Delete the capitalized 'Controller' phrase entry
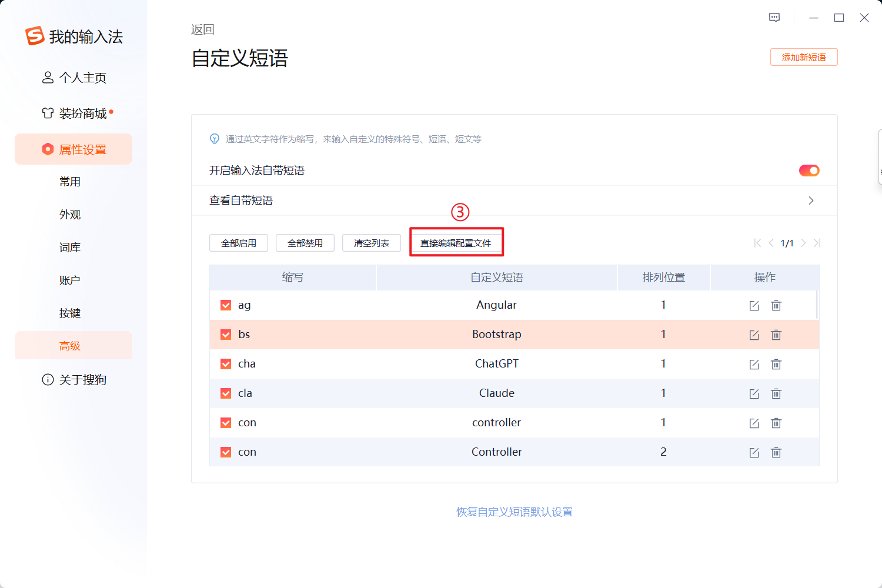 776,453
